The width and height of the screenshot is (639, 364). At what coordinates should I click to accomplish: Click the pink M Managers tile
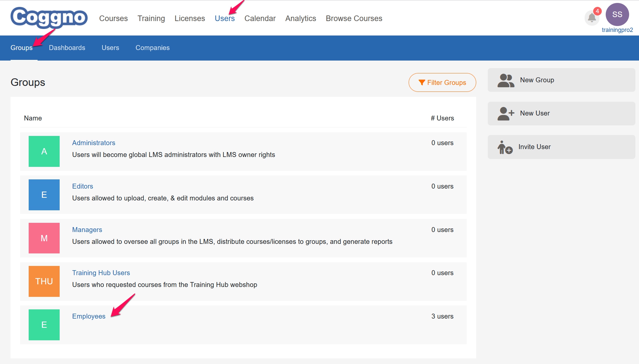tap(44, 238)
